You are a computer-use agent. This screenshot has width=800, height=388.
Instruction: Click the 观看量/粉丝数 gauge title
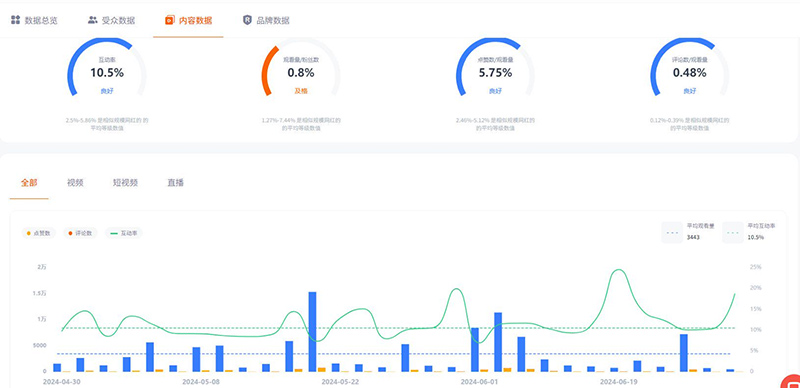[x=301, y=60]
